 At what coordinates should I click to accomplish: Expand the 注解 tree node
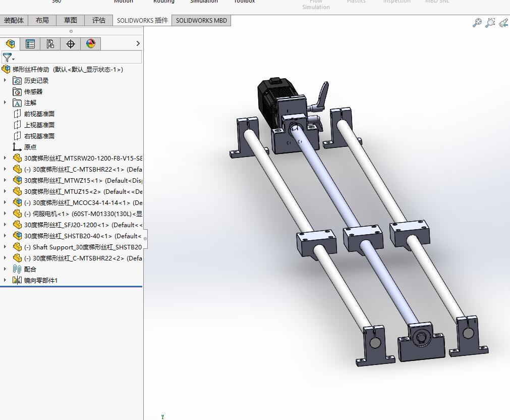point(5,102)
